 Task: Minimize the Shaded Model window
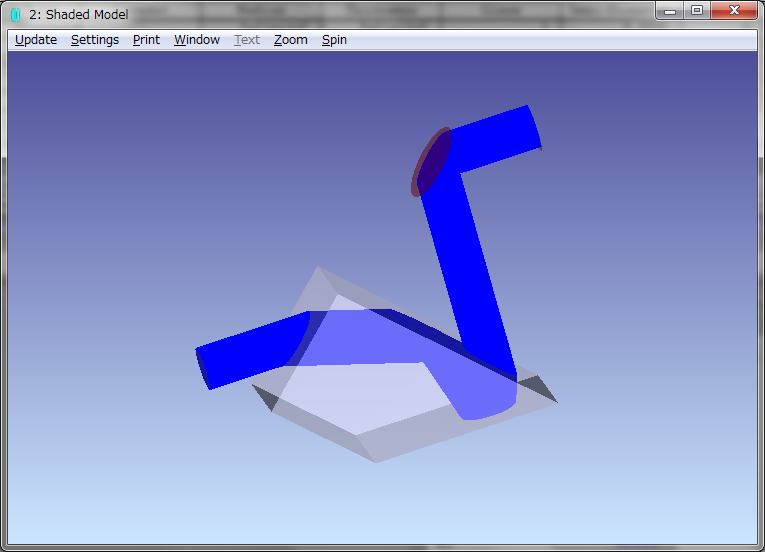pos(670,11)
